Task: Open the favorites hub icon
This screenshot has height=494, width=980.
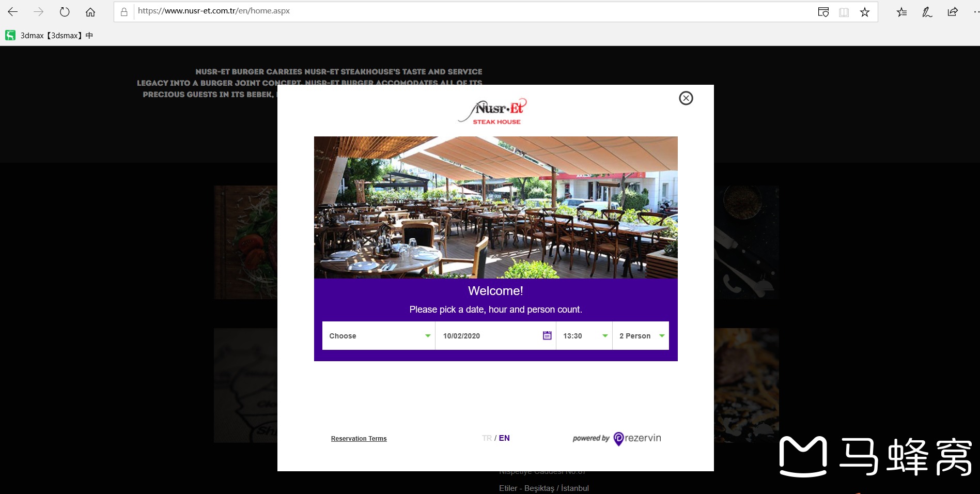Action: coord(901,12)
